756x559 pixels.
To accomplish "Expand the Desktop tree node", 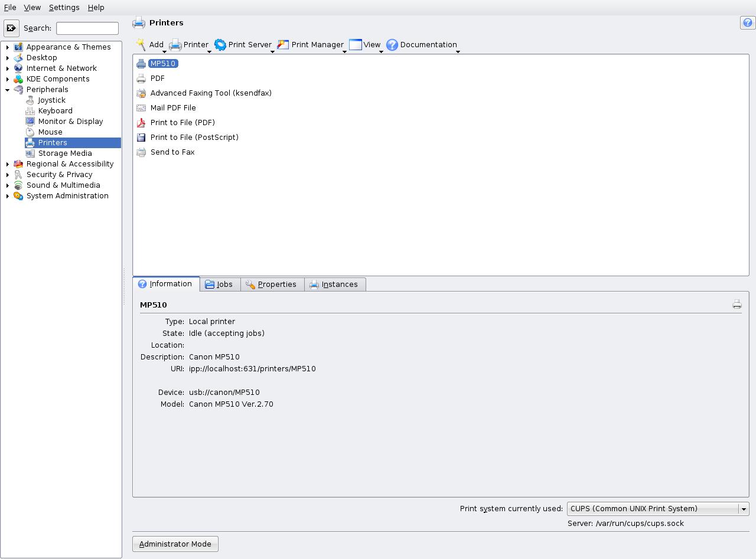I will [8, 58].
